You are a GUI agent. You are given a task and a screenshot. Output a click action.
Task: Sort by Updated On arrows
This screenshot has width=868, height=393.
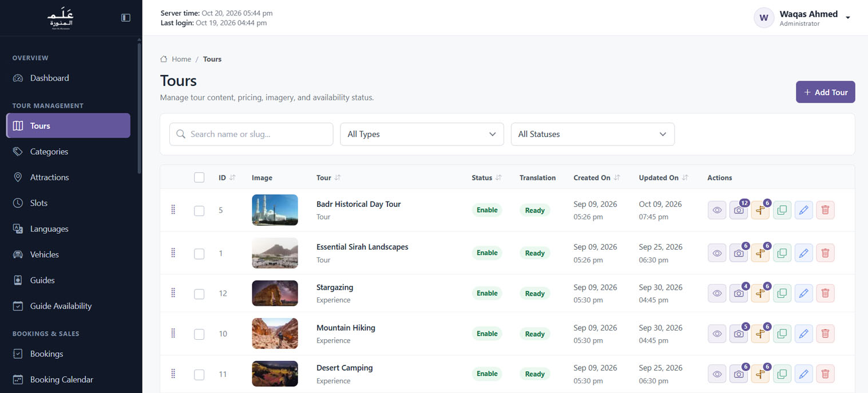(x=685, y=178)
